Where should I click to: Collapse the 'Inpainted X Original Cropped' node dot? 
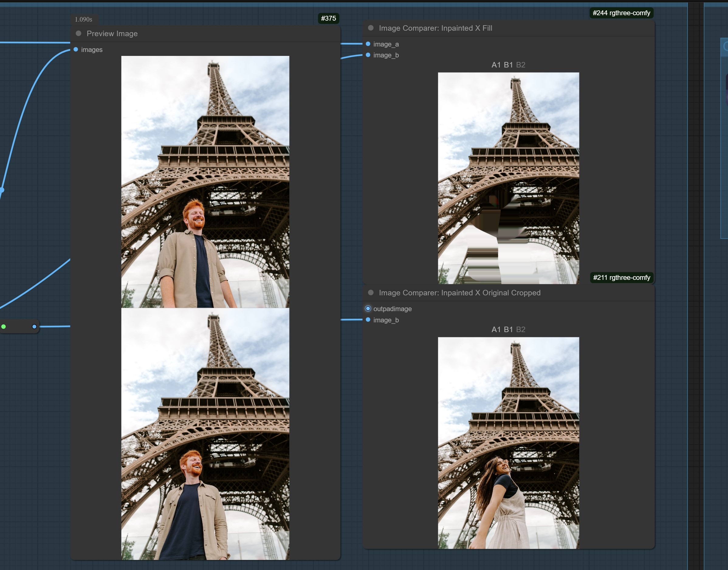coord(370,293)
